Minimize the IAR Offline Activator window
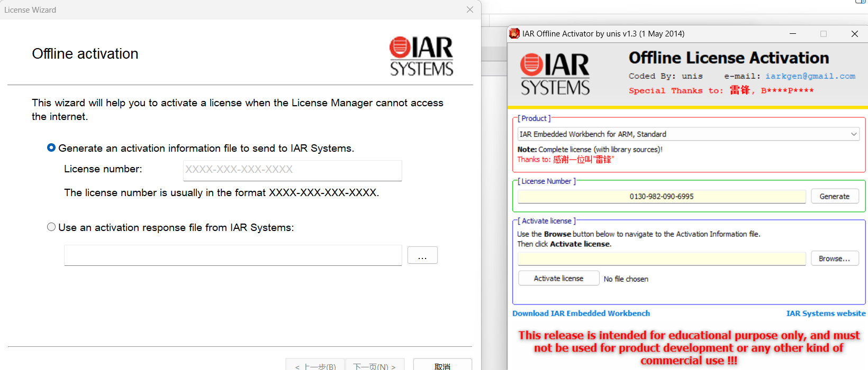The image size is (868, 370). 793,33
